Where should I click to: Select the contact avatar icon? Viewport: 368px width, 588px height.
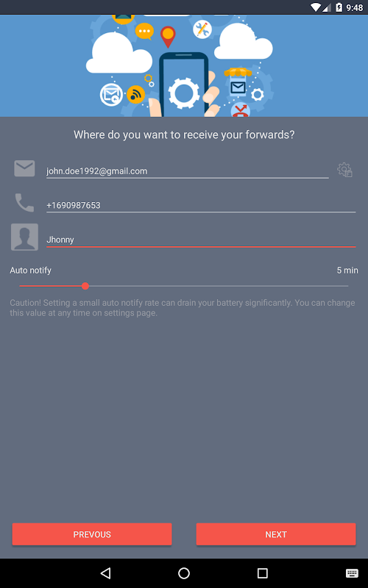24,237
